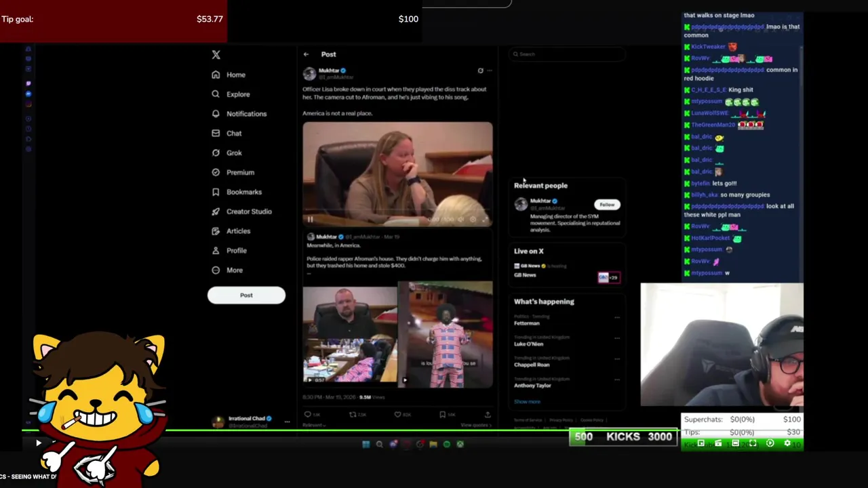Click the X search field
The height and width of the screenshot is (488, 868).
(x=567, y=54)
